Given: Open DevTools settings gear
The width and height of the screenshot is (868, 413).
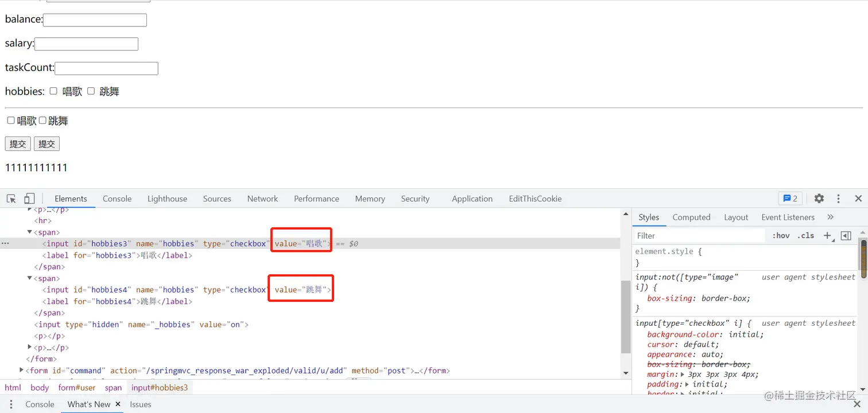Looking at the screenshot, I should tap(819, 198).
